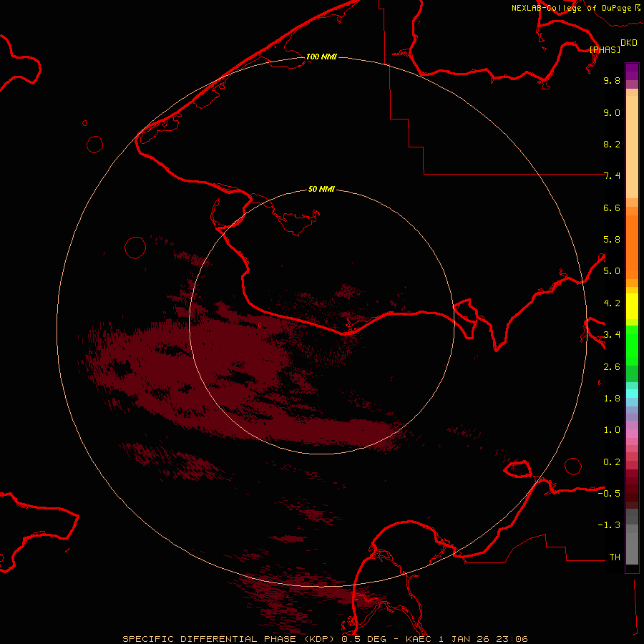Click the cyan segment of the color bar

[632, 394]
